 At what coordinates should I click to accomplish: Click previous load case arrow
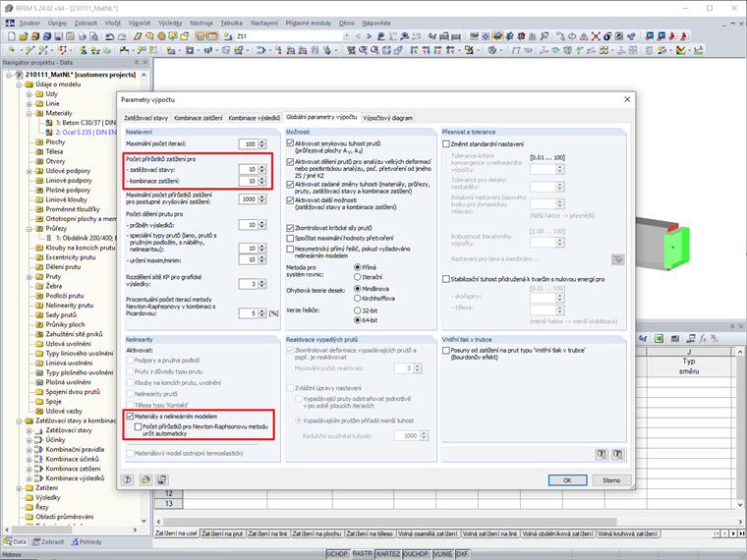[x=358, y=36]
